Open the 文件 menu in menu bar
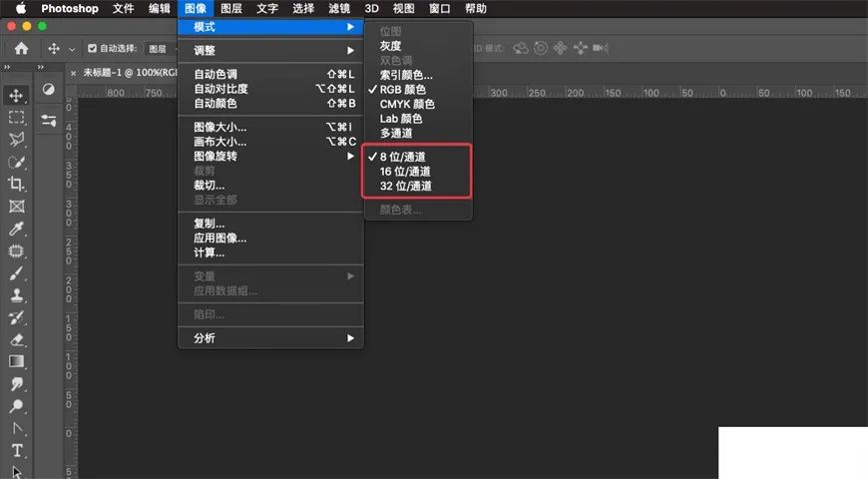 (x=123, y=8)
